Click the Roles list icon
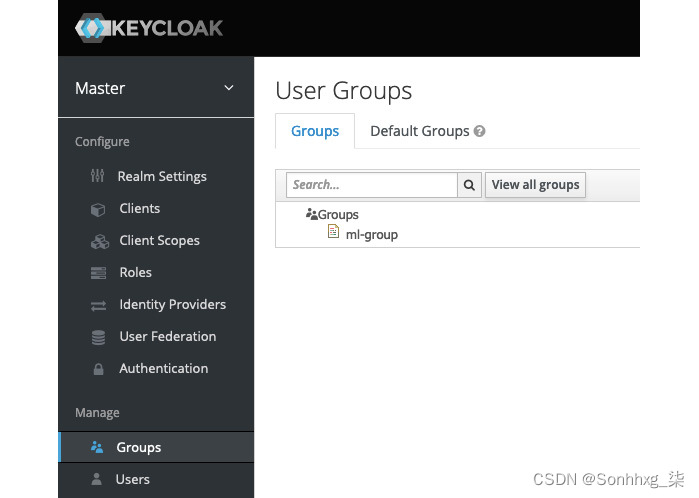This screenshot has height=498, width=699. click(99, 273)
